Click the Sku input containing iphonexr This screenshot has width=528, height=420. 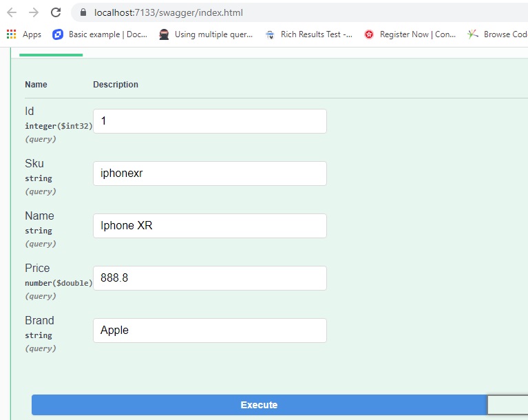[210, 174]
